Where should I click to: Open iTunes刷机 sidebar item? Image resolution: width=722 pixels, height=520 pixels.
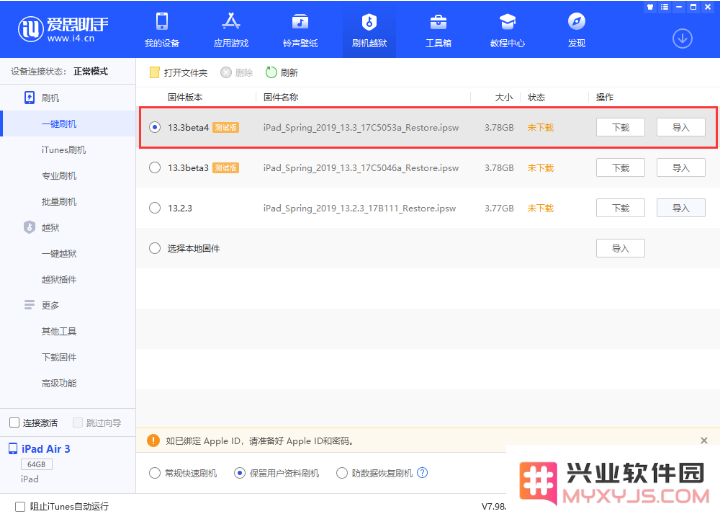[64, 150]
